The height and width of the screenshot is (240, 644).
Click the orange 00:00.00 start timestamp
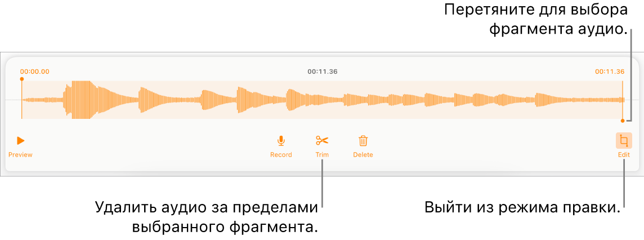(x=35, y=72)
